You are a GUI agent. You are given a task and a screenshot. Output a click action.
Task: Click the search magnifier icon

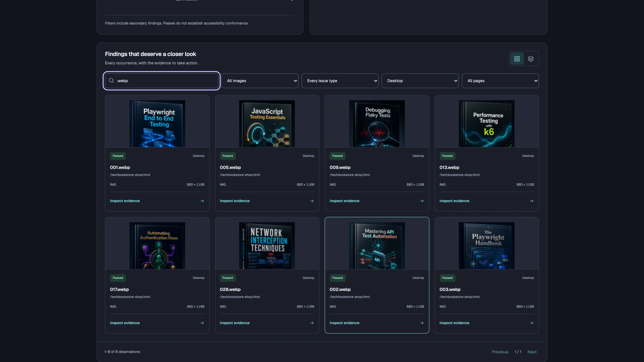pyautogui.click(x=111, y=80)
